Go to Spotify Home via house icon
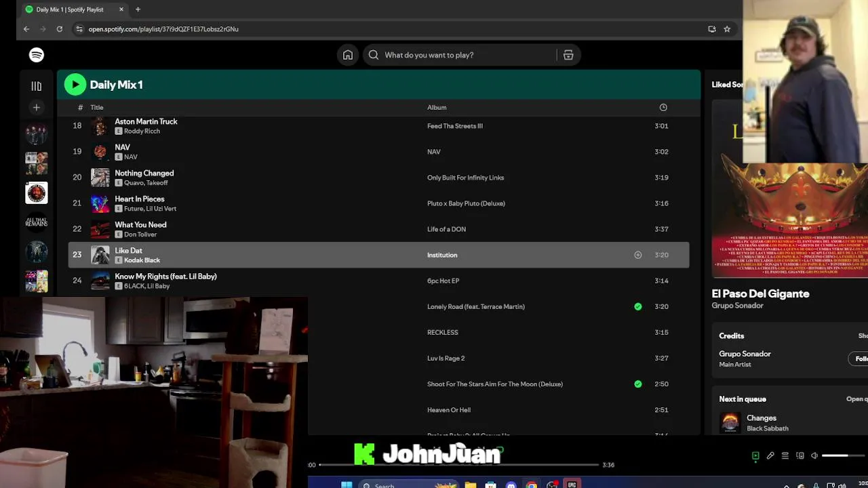This screenshot has height=488, width=868. (348, 55)
